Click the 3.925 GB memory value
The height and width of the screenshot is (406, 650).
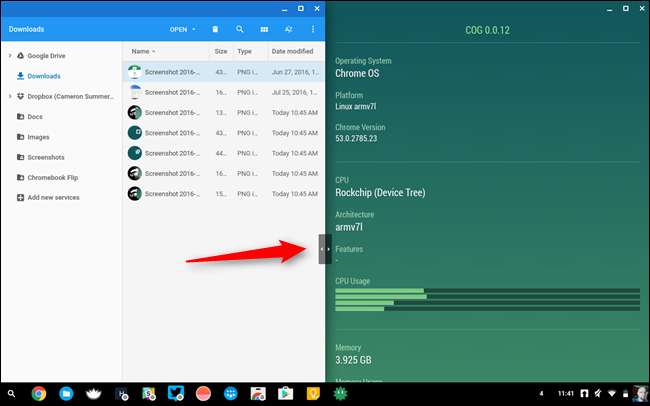coord(353,360)
